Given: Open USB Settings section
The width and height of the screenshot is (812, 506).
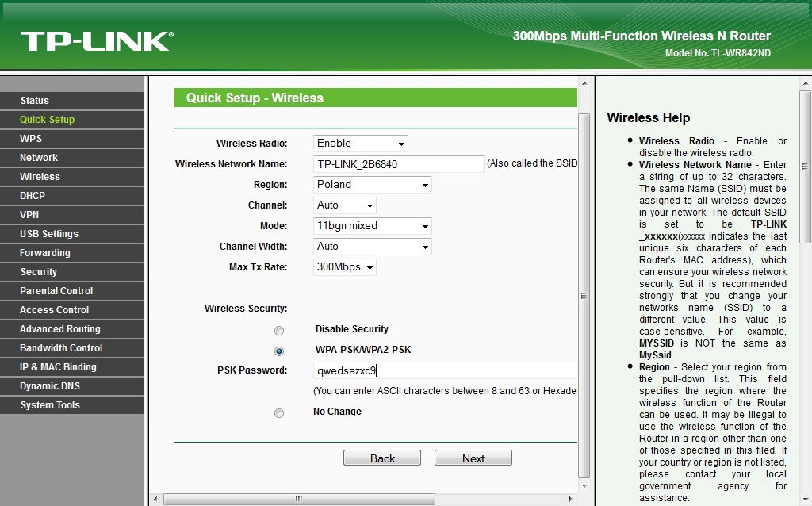Looking at the screenshot, I should (x=72, y=234).
